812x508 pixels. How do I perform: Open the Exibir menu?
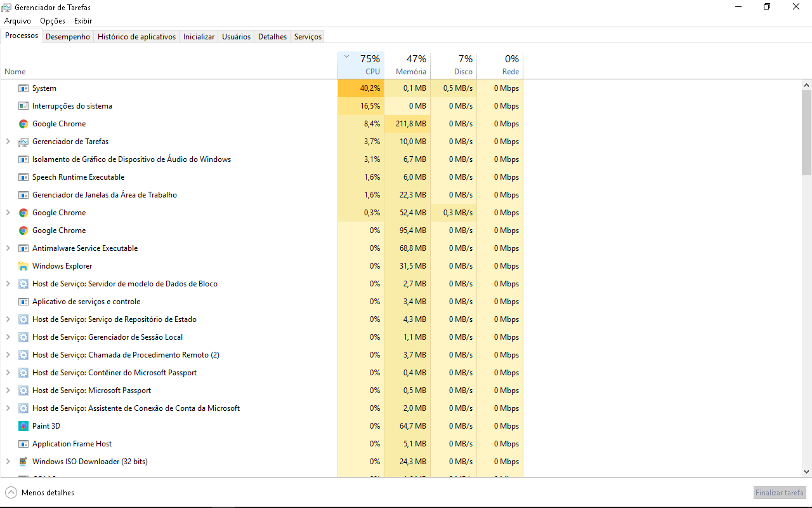pos(83,21)
